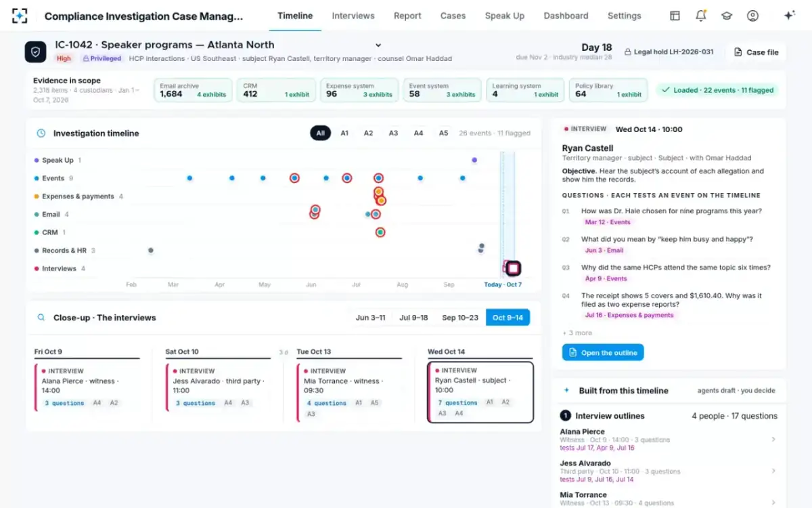This screenshot has height=508, width=812.
Task: Click the shield case badge icon
Action: [36, 51]
